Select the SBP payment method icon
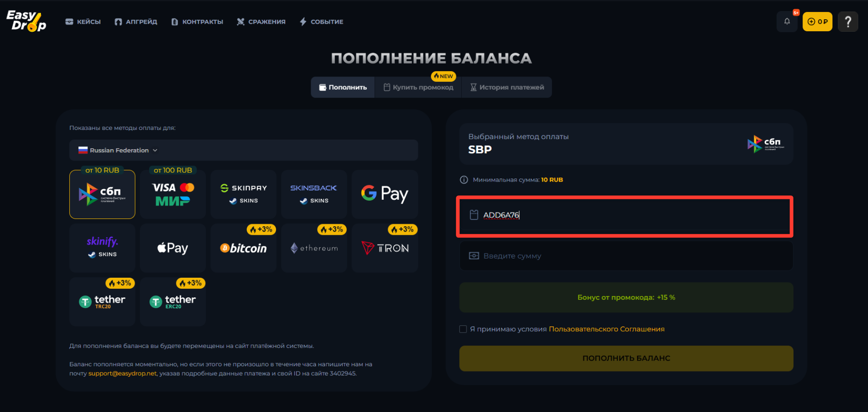Screen dimensions: 868x412 (102, 194)
